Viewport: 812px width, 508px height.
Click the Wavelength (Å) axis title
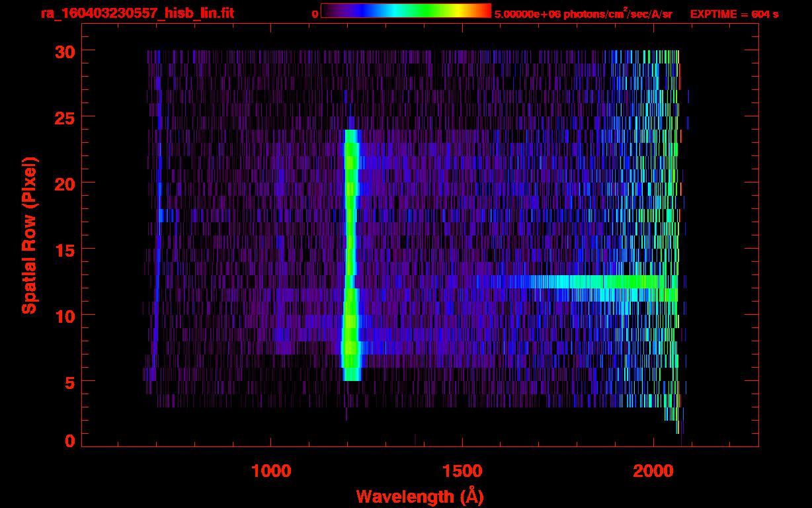click(419, 496)
